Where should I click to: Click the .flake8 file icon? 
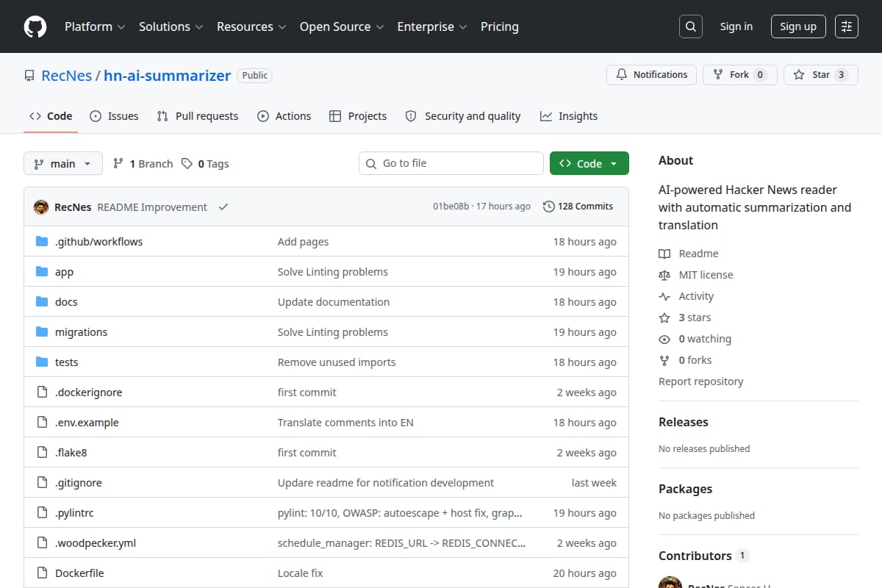pyautogui.click(x=42, y=453)
